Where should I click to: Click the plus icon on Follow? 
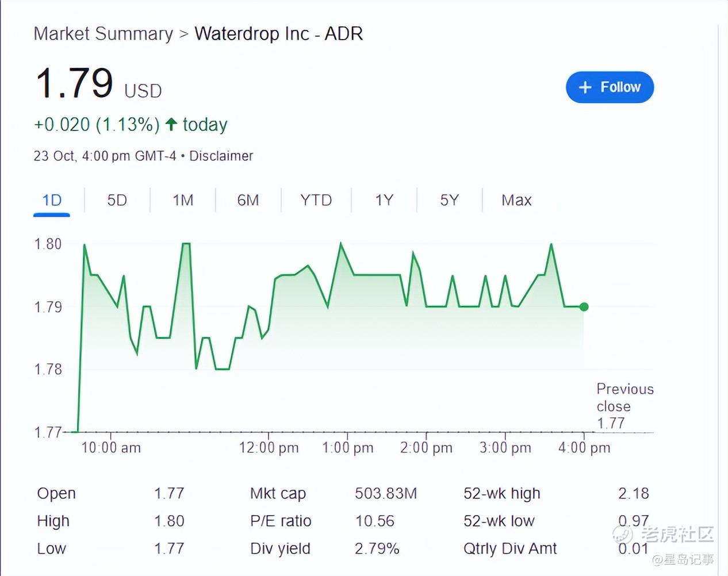click(x=585, y=87)
